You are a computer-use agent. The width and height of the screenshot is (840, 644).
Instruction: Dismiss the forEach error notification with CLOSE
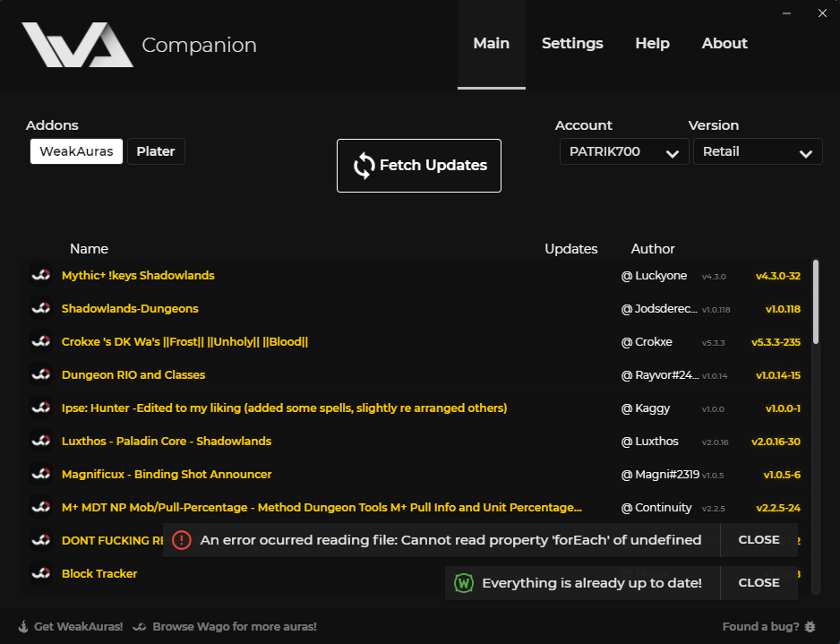[759, 539]
